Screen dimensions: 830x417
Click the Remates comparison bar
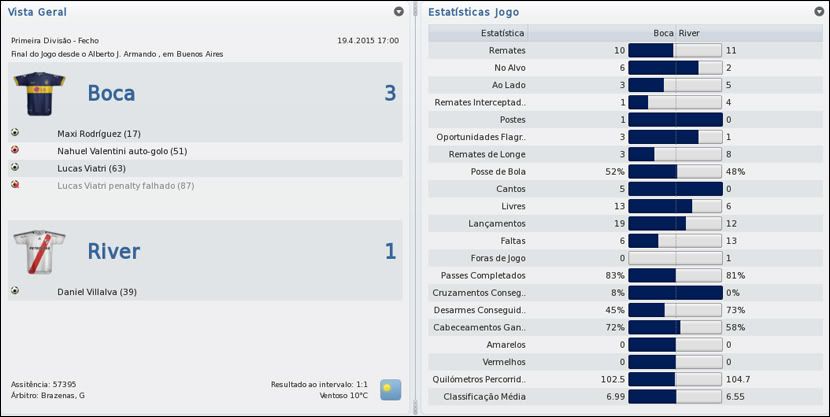click(x=675, y=49)
